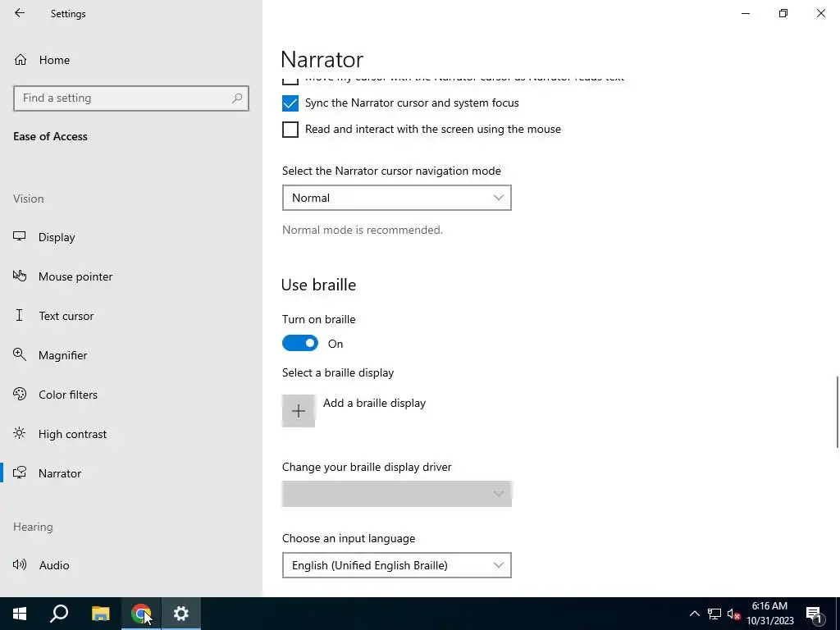Click the Find a setting search box

[131, 98]
